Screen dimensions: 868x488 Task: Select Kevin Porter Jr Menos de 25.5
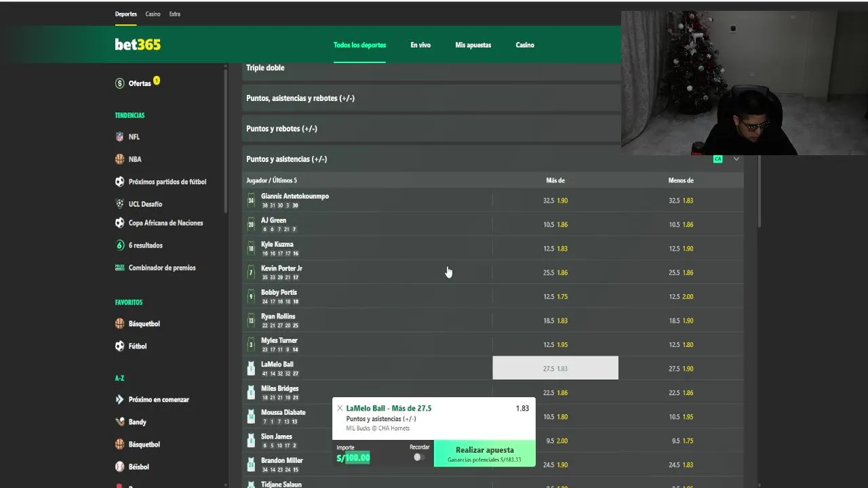pyautogui.click(x=681, y=272)
